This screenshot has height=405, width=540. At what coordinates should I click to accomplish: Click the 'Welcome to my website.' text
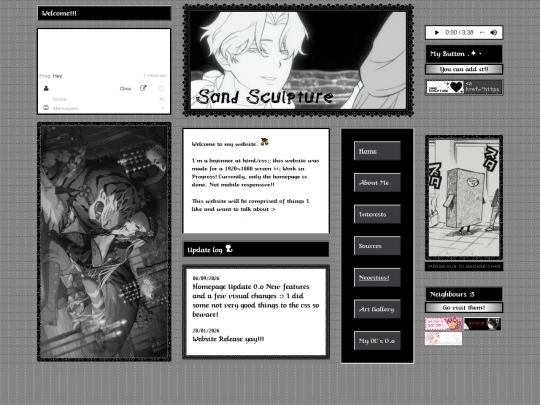click(x=225, y=144)
